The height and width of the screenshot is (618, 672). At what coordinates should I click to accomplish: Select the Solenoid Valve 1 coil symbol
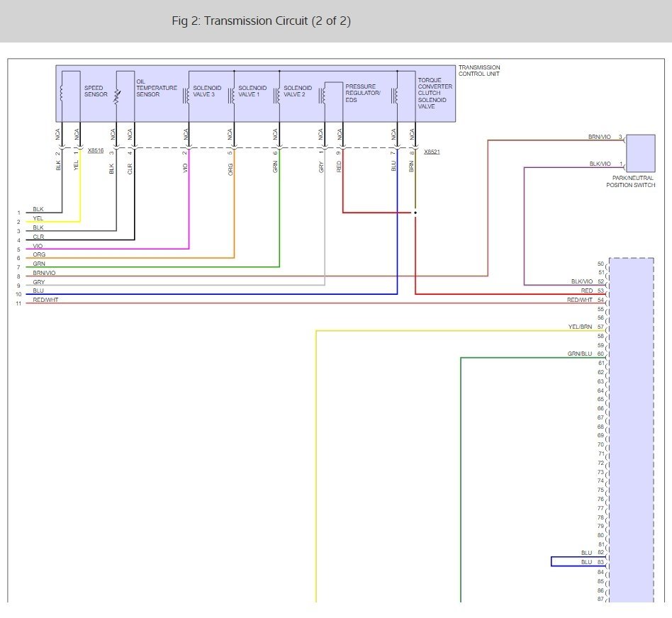[x=232, y=96]
